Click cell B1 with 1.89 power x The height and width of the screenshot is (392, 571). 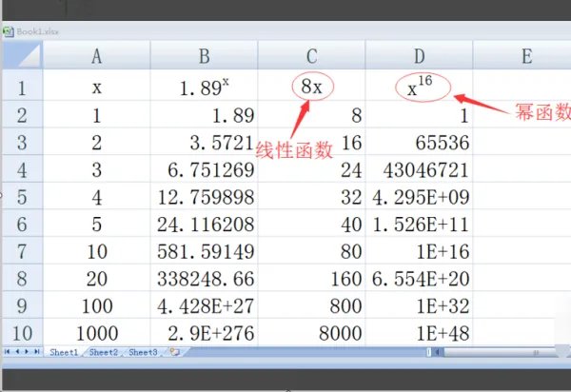point(204,86)
